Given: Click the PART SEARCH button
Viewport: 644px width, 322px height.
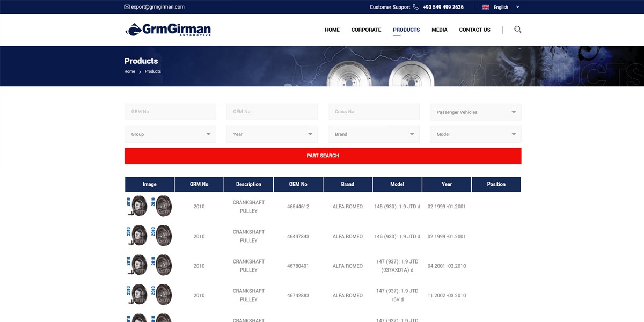Looking at the screenshot, I should [323, 156].
